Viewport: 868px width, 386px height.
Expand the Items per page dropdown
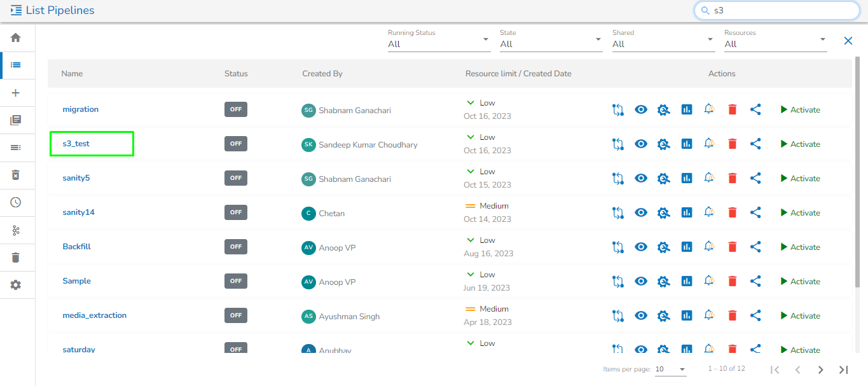[x=670, y=369]
